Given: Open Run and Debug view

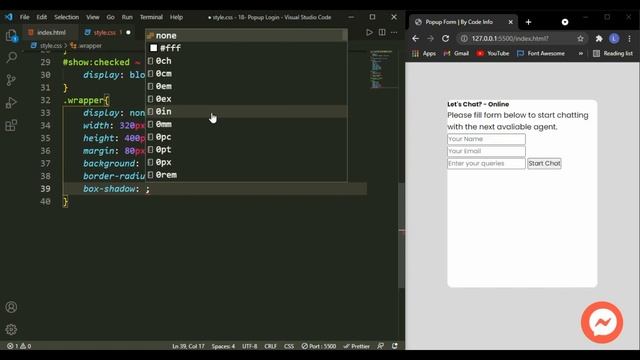Looking at the screenshot, I should pos(11,102).
